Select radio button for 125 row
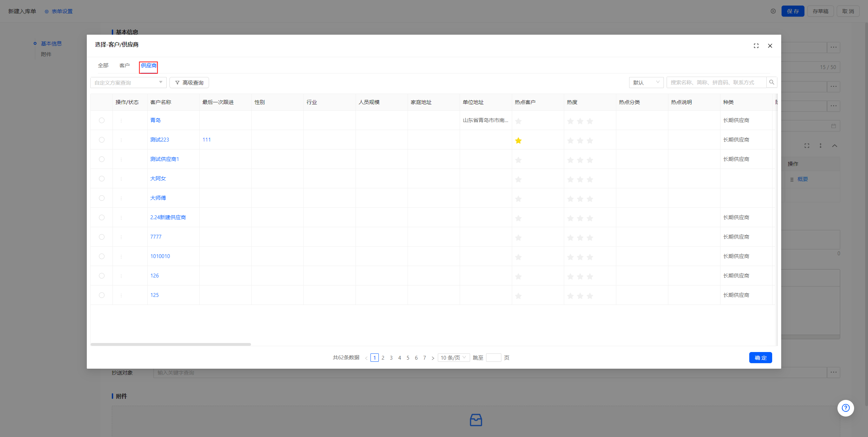This screenshot has height=437, width=868. 102,295
